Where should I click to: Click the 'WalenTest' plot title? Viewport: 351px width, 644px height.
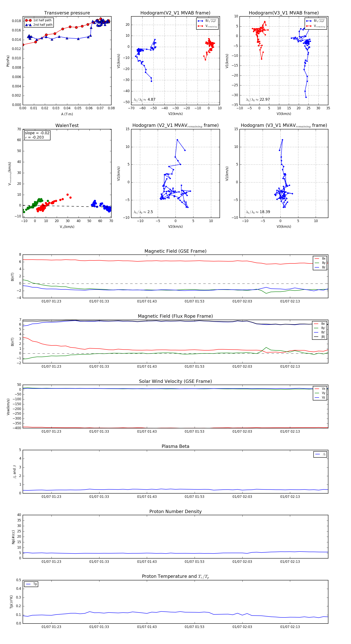tap(67, 125)
